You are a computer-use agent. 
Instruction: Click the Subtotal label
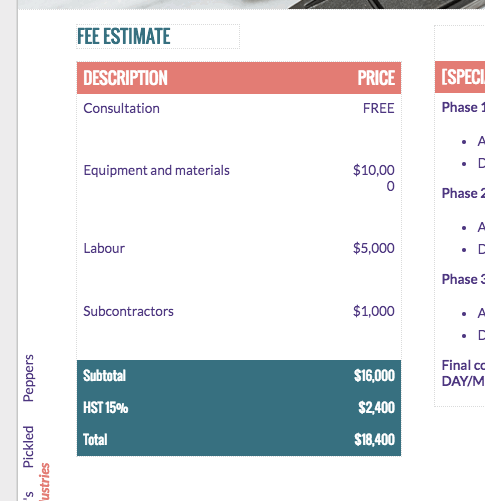click(x=104, y=376)
